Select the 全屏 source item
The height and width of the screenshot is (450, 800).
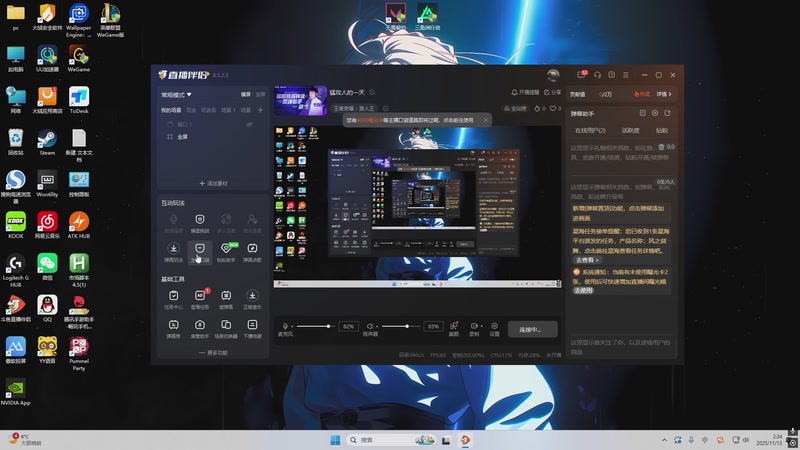click(x=213, y=137)
